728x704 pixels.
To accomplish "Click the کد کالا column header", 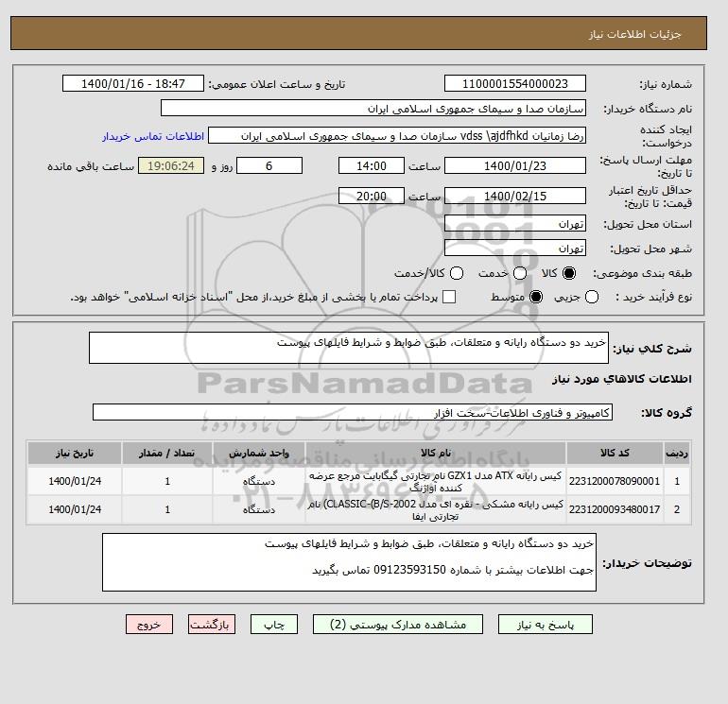I will click(x=615, y=453).
